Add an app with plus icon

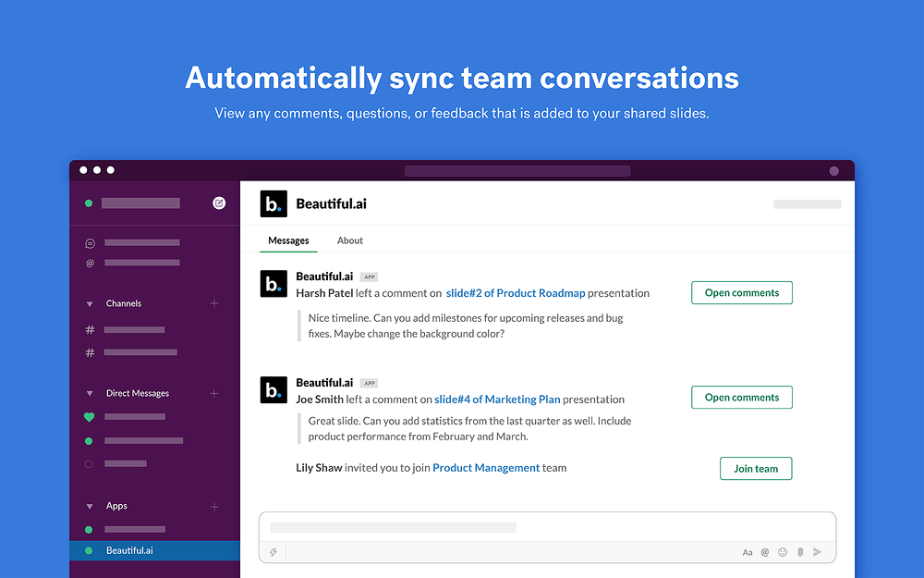click(x=214, y=506)
